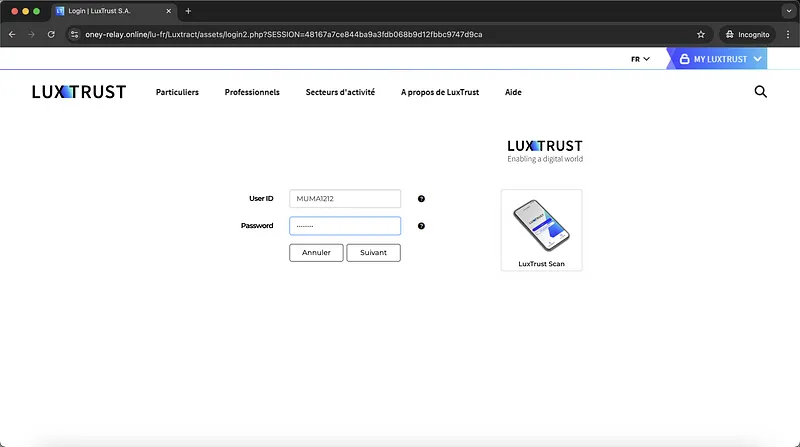Click the Incognito indicator
This screenshot has width=800, height=447.
(747, 35)
